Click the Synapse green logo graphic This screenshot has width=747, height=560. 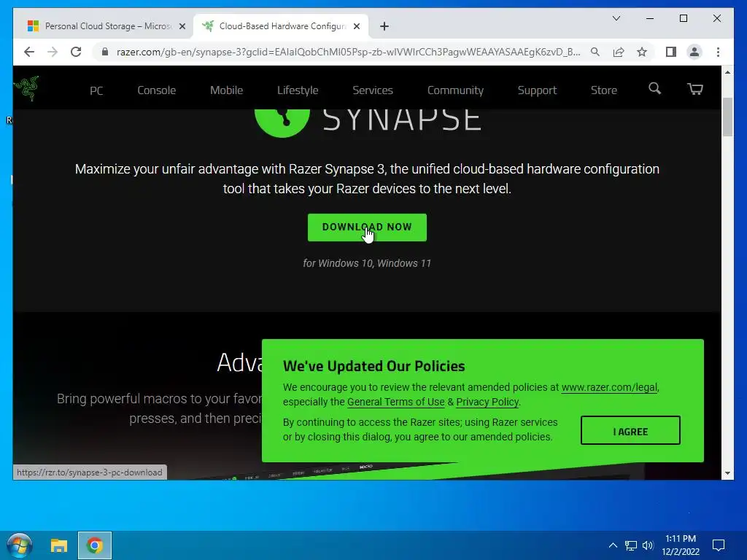[282, 123]
